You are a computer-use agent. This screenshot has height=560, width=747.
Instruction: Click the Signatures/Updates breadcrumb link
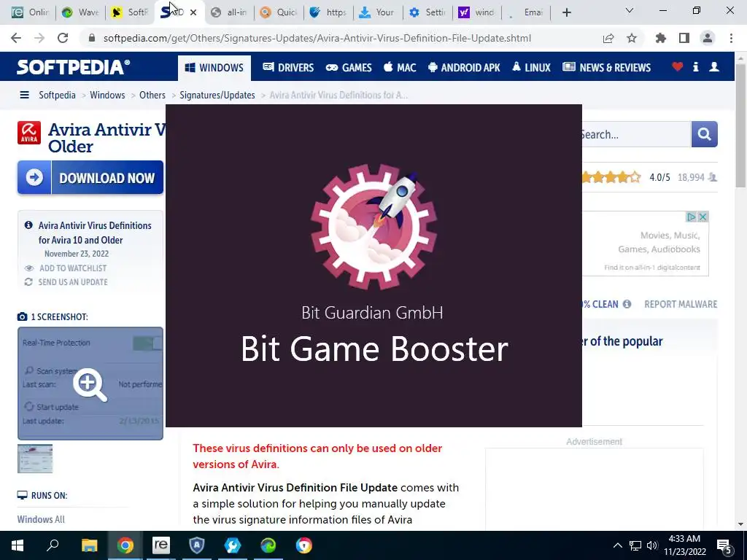[217, 96]
